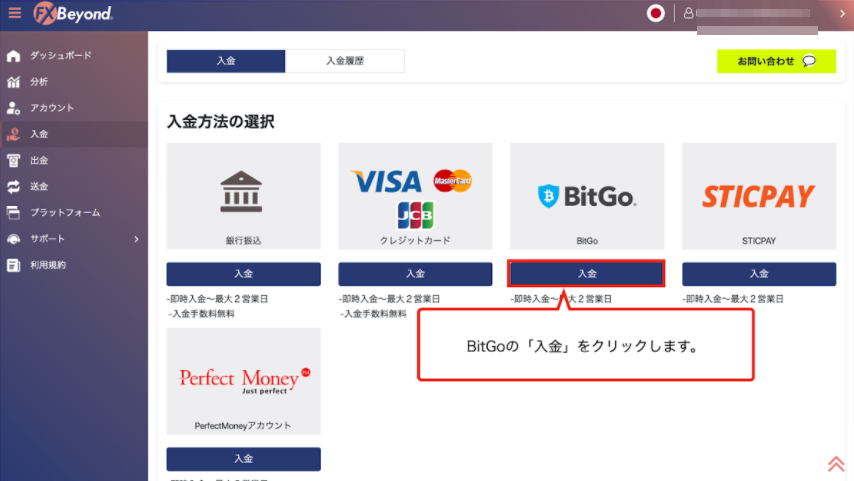Expand the user account arrow in the header
Image resolution: width=854 pixels, height=481 pixels.
coord(842,14)
